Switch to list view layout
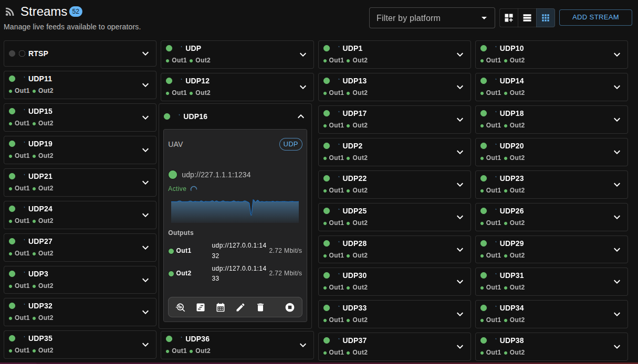Image resolution: width=638 pixels, height=364 pixels. coord(527,18)
